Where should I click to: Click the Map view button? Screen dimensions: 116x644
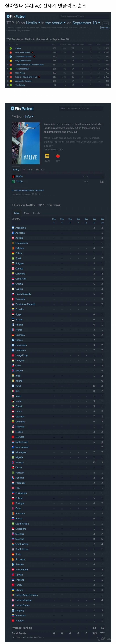tap(105, 28)
